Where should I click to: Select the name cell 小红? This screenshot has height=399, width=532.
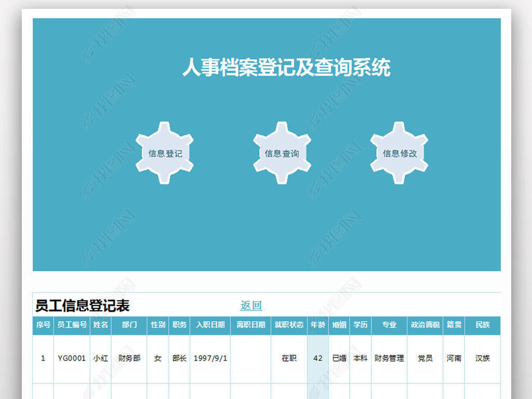coord(101,358)
